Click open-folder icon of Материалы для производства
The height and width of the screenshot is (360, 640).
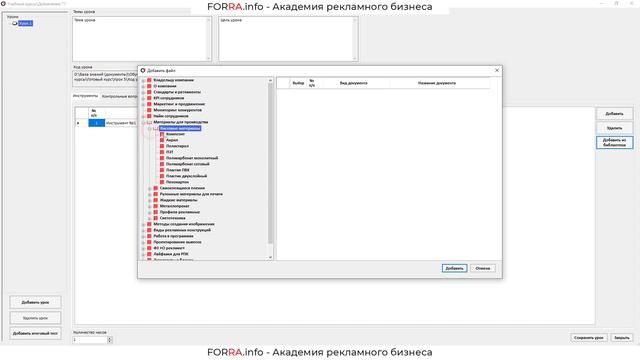(149, 122)
